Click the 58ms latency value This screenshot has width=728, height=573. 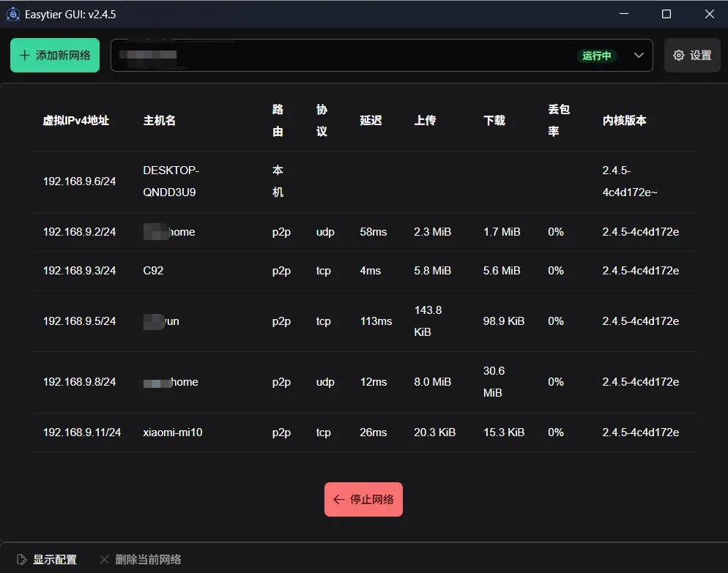point(374,232)
